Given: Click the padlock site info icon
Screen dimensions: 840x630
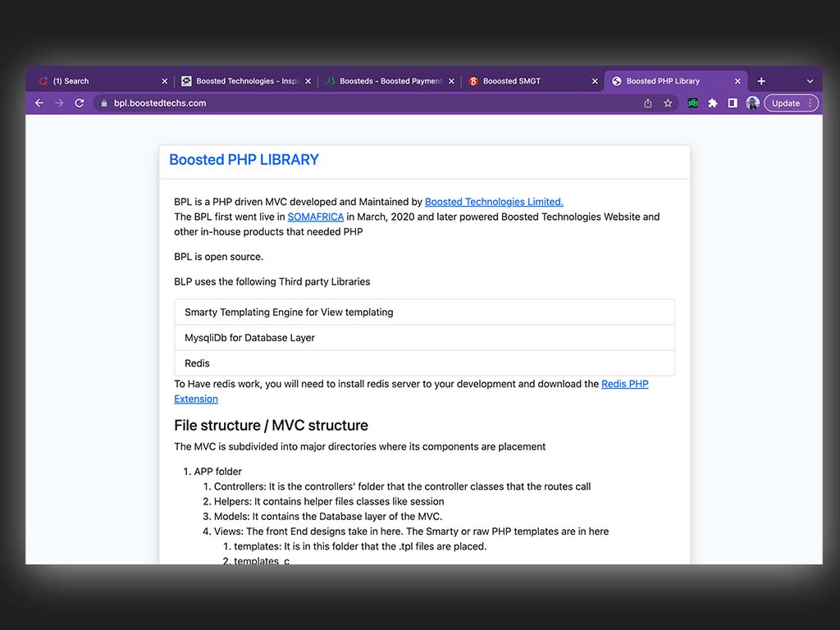Looking at the screenshot, I should point(104,103).
